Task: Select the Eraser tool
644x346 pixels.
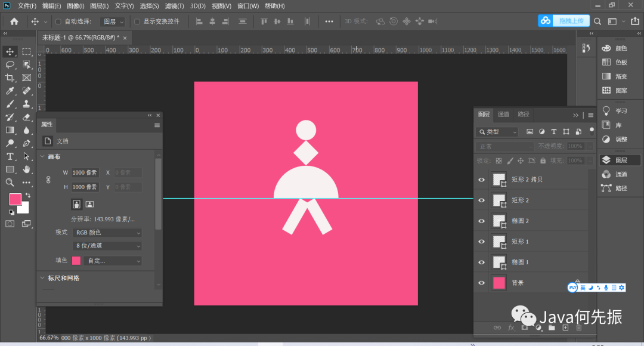Action: 26,117
